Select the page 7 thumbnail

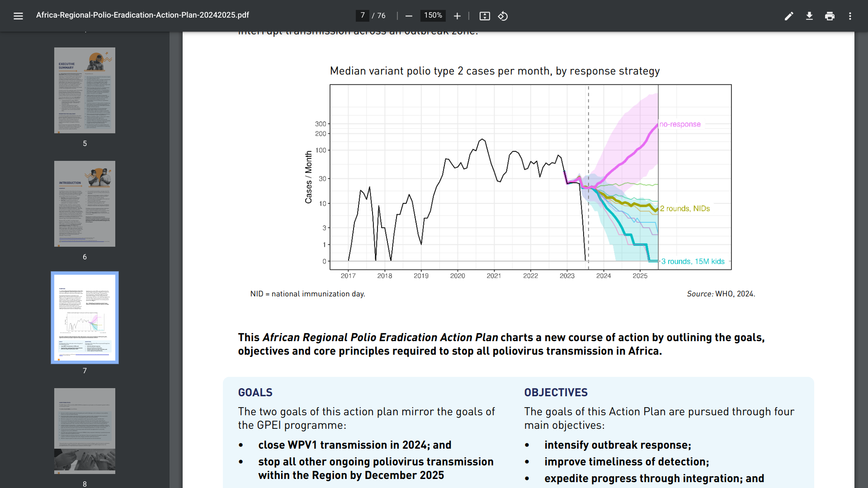pyautogui.click(x=85, y=317)
